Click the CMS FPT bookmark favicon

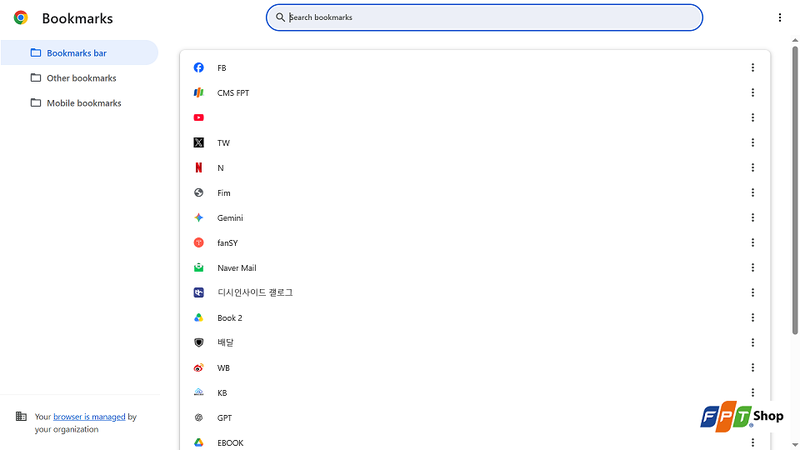(198, 93)
